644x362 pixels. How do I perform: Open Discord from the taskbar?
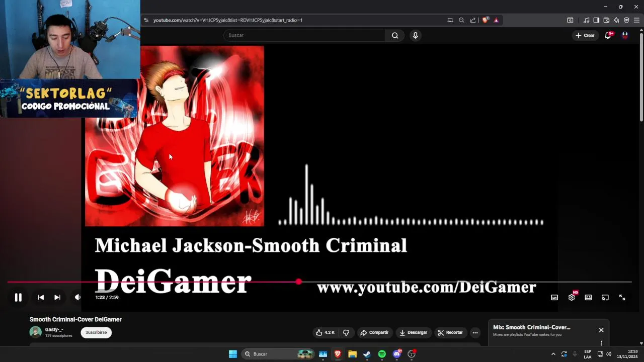[x=397, y=354]
